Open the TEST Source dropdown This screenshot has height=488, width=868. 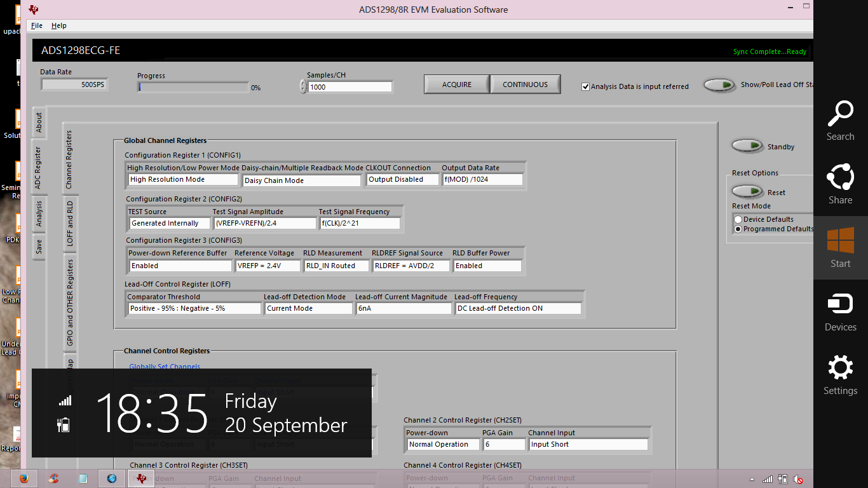[x=170, y=223]
